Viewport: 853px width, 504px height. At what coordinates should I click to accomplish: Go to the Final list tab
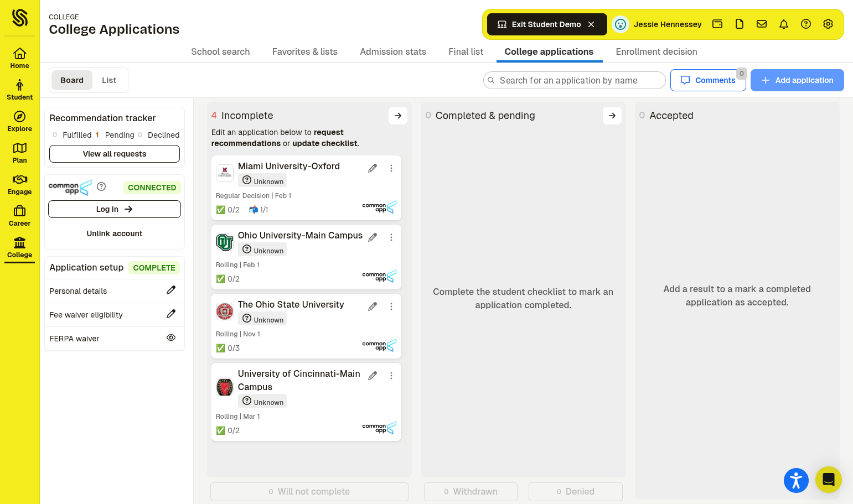[466, 51]
